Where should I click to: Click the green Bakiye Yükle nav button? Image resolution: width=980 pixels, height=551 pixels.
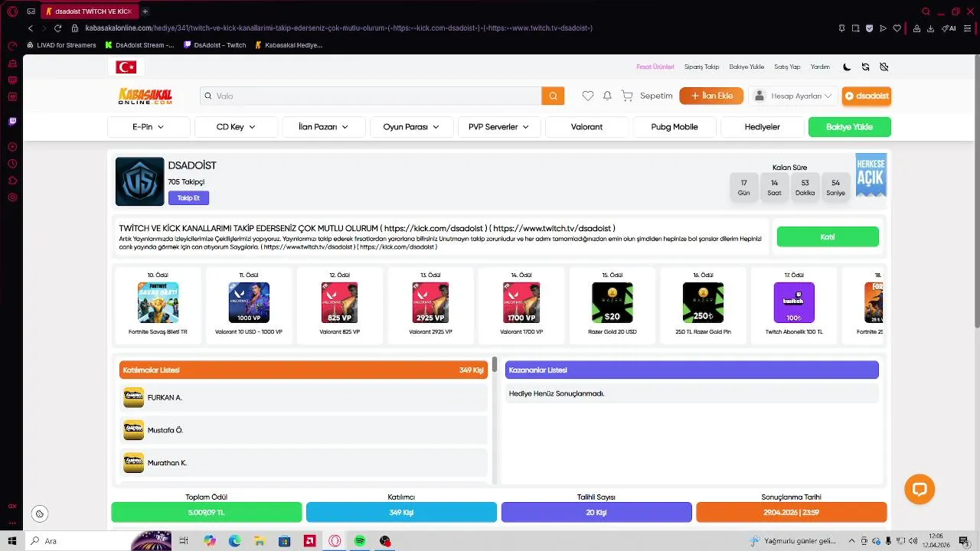point(850,127)
